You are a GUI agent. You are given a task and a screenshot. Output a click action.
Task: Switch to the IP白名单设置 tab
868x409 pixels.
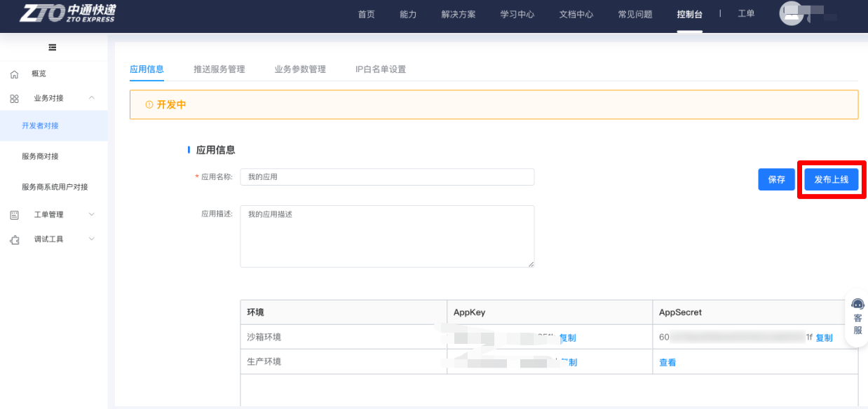[381, 69]
